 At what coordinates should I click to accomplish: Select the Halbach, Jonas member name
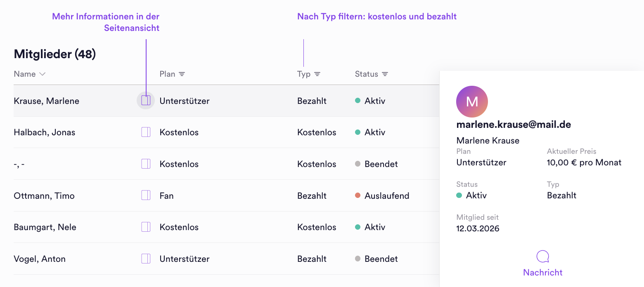click(x=45, y=132)
